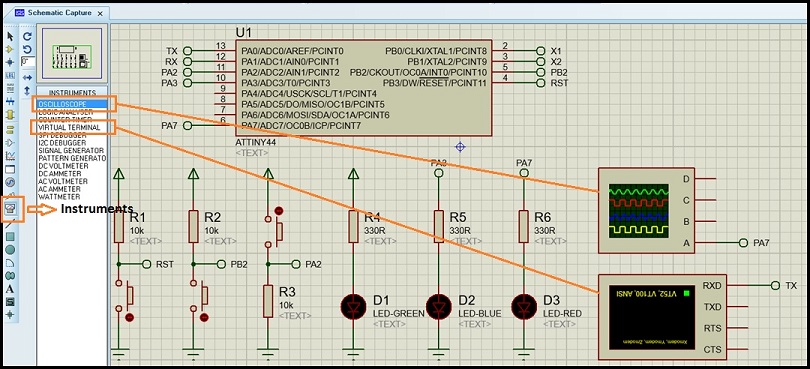Select the Subcircuit Mode tool

click(10, 116)
